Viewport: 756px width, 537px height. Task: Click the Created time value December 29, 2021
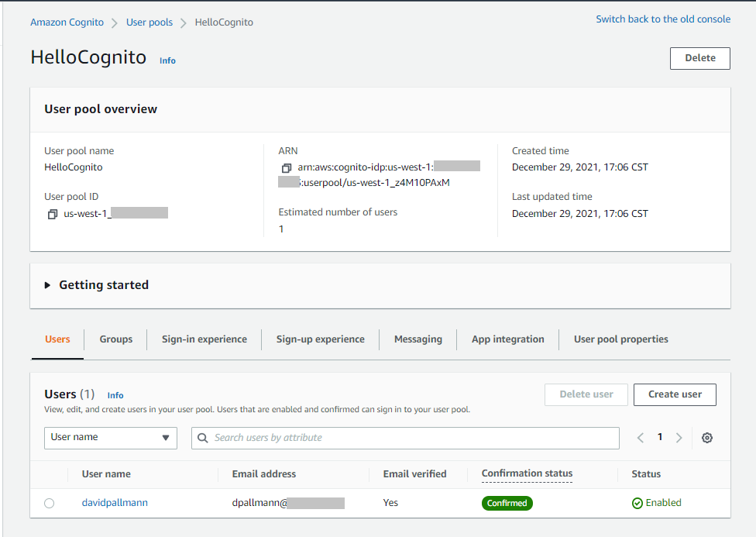point(580,167)
